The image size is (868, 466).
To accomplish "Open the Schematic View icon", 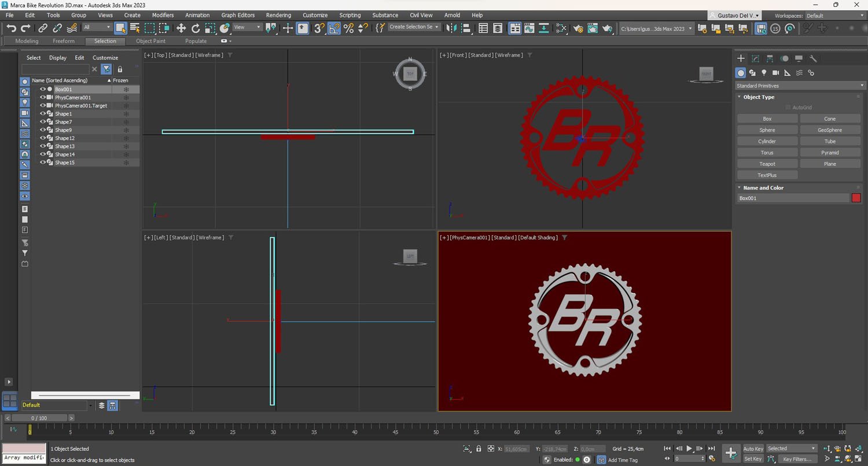I will click(x=544, y=28).
